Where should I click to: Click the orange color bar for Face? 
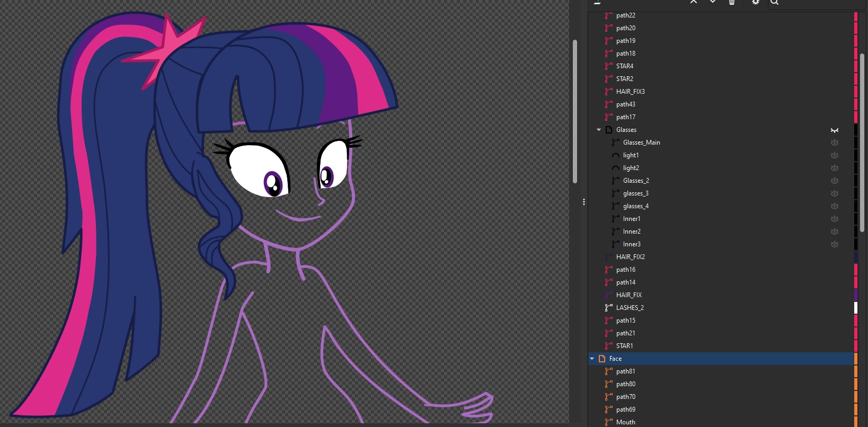pos(856,359)
